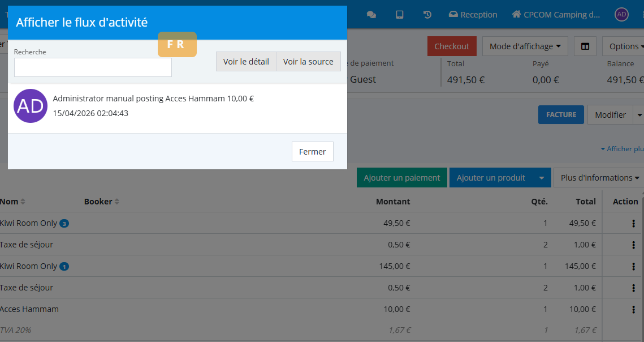Open the history clock icon in header
The image size is (644, 342).
click(x=428, y=15)
